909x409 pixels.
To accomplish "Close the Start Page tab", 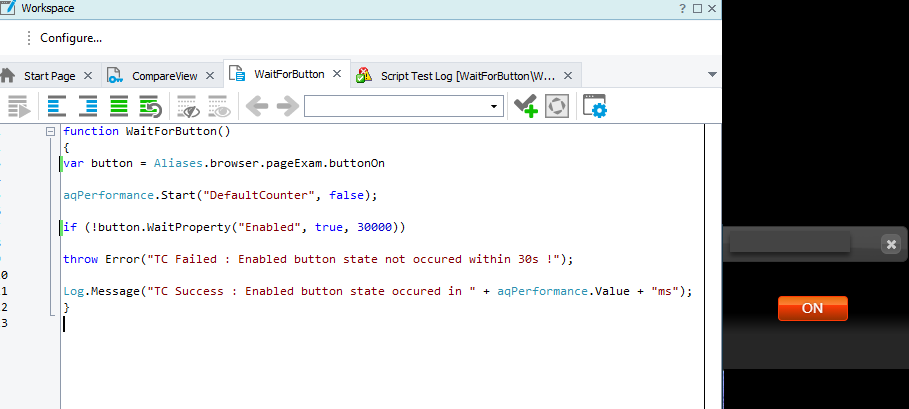I will point(88,75).
